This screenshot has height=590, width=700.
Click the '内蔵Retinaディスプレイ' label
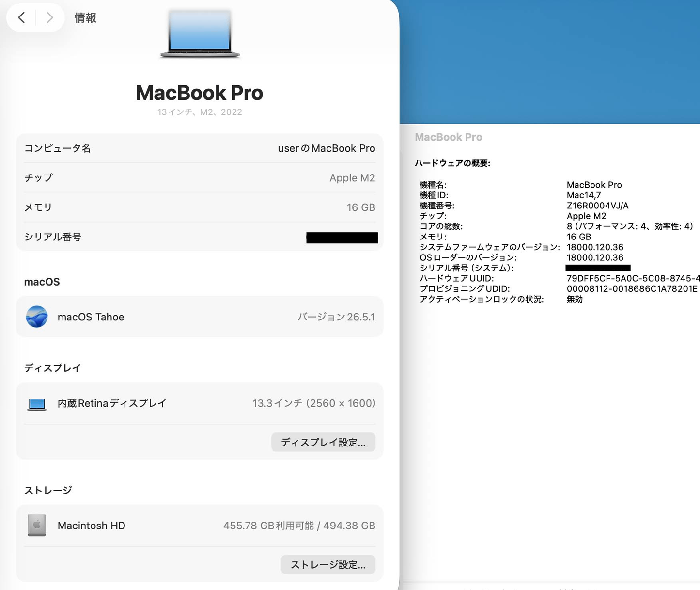(112, 403)
